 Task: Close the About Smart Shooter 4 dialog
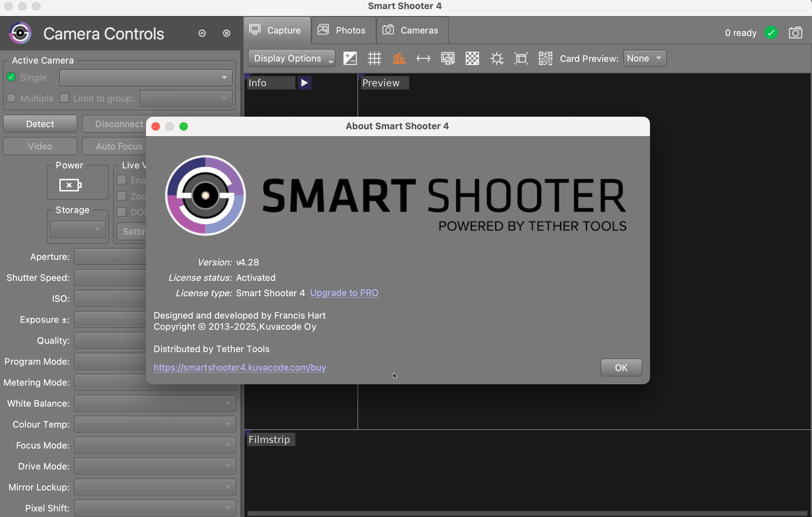pos(156,126)
